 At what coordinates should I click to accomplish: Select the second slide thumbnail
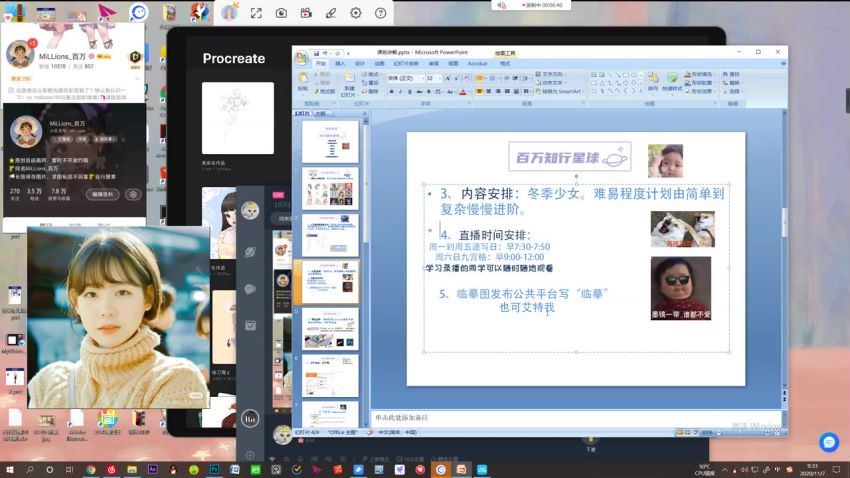(x=330, y=189)
